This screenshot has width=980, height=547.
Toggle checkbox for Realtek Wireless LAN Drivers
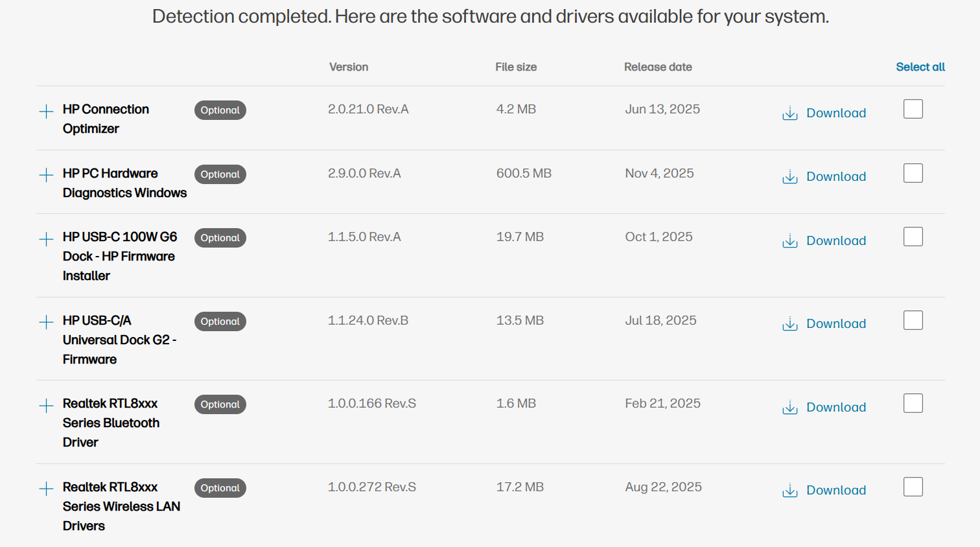click(913, 487)
